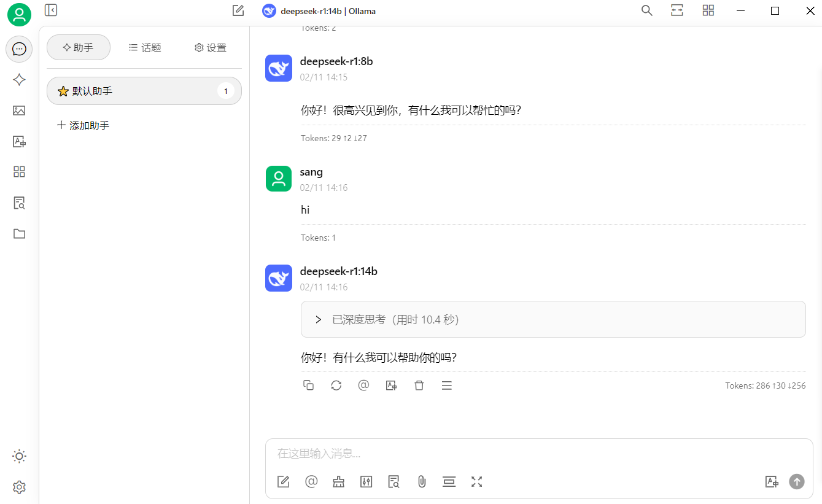Toggle the light/dark theme sun icon
The height and width of the screenshot is (504, 822).
(19, 456)
